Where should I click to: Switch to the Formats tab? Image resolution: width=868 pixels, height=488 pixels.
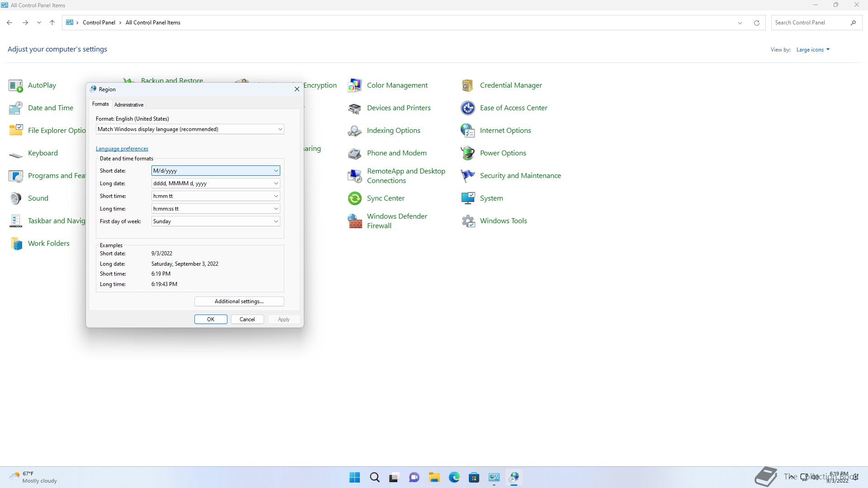[100, 104]
